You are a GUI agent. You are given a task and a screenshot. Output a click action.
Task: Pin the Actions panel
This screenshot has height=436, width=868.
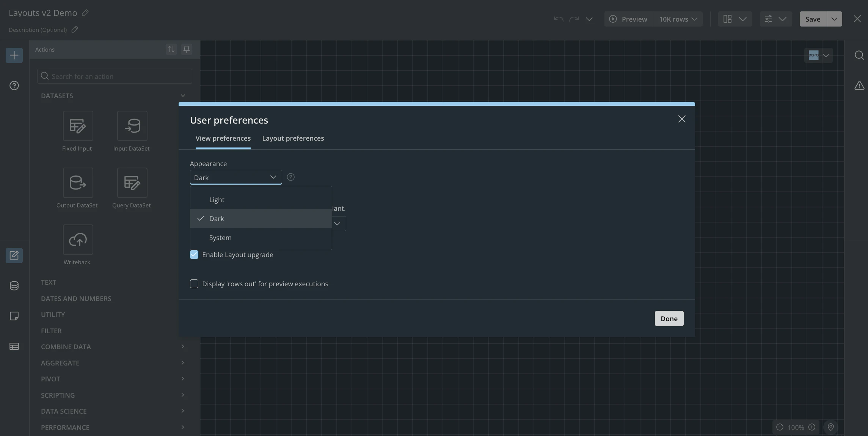186,49
